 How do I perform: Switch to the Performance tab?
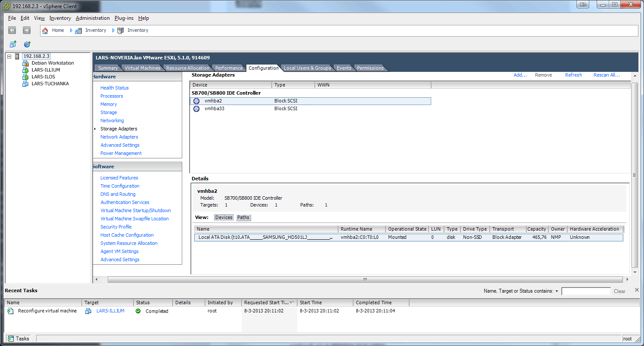[229, 68]
